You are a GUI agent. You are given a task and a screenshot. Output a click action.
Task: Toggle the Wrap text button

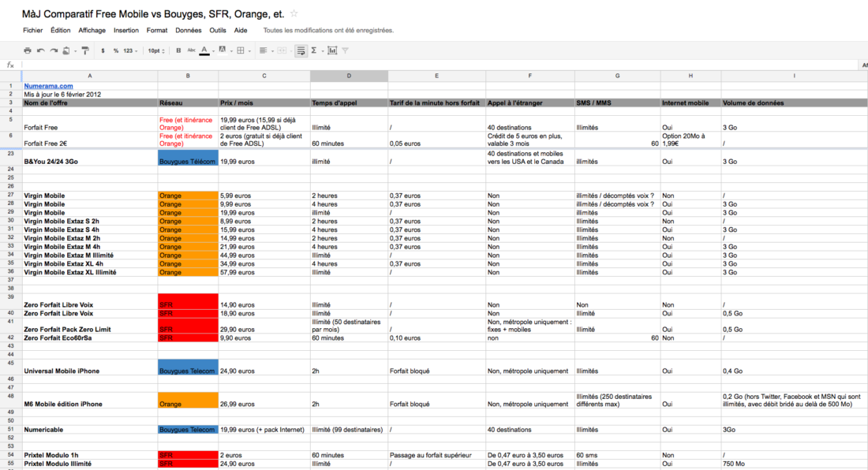coord(301,50)
